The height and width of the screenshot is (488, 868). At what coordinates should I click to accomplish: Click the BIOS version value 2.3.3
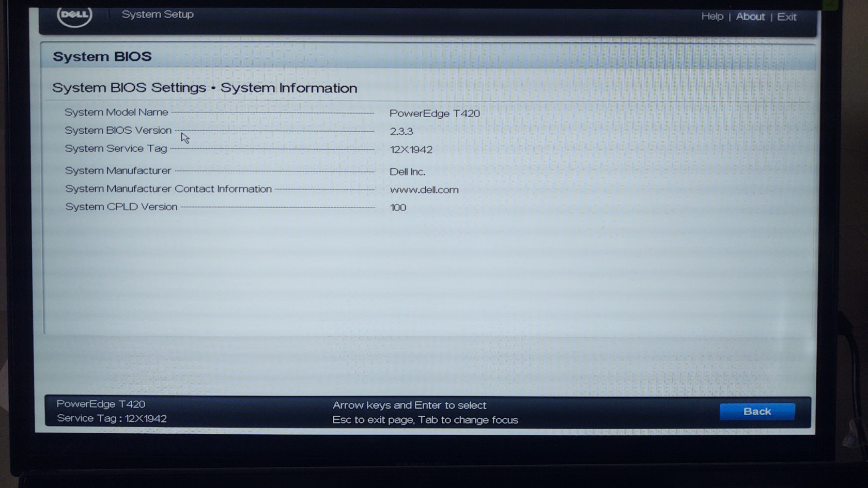(401, 132)
